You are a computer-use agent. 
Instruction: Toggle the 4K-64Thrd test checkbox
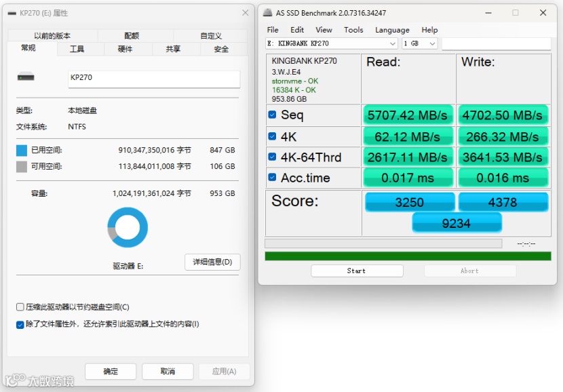pos(272,157)
